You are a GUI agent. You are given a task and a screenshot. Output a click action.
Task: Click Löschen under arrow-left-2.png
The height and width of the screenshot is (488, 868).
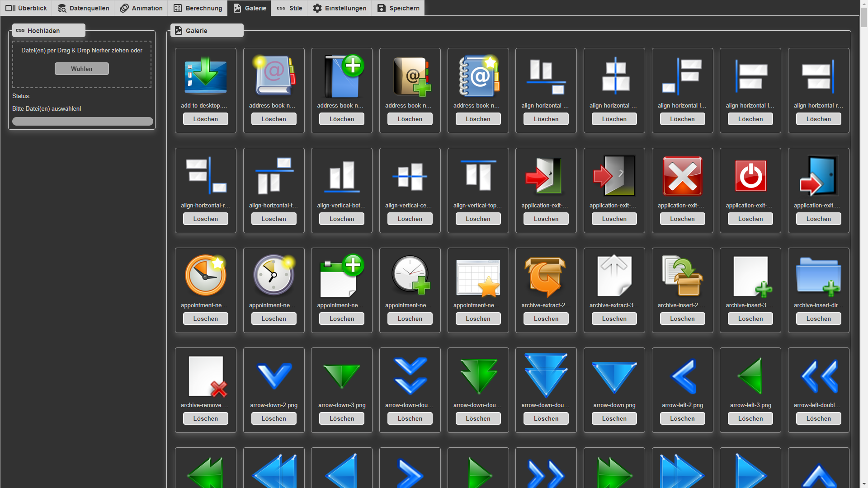682,418
